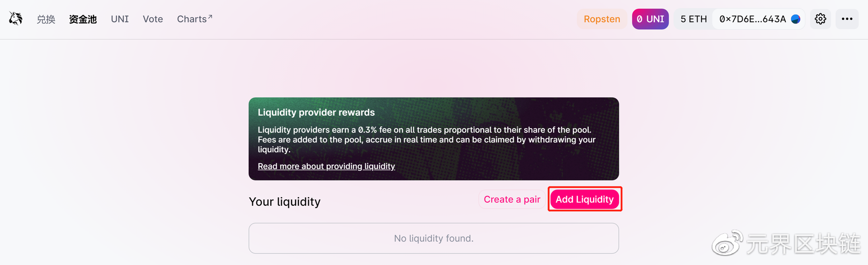Click the Ropsten network badge
The height and width of the screenshot is (265, 868).
point(602,19)
